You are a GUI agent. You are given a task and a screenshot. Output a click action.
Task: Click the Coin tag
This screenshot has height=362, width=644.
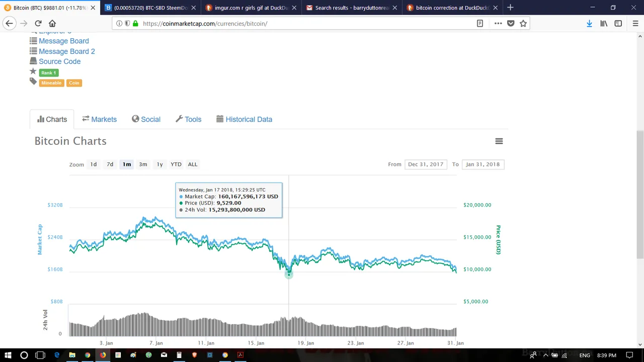(x=74, y=83)
